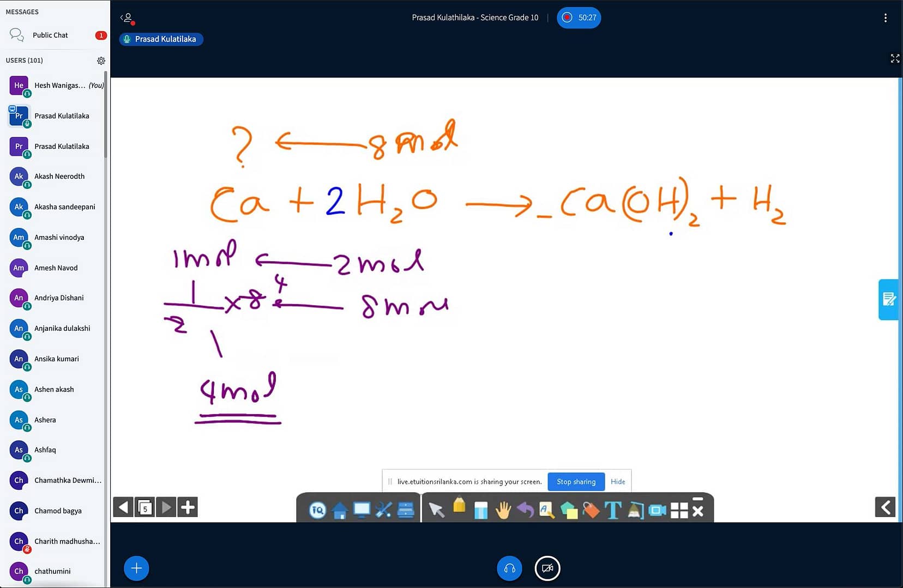Select the yellow pencil tool
Image resolution: width=903 pixels, height=588 pixels.
click(x=459, y=506)
